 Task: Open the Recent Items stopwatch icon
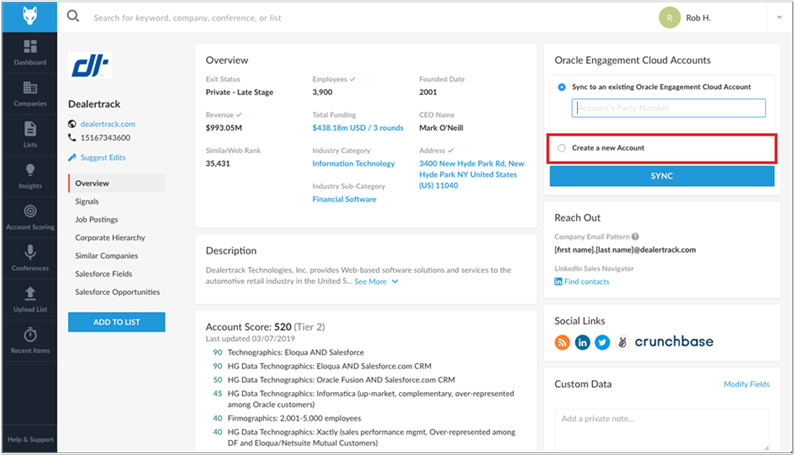(x=30, y=334)
